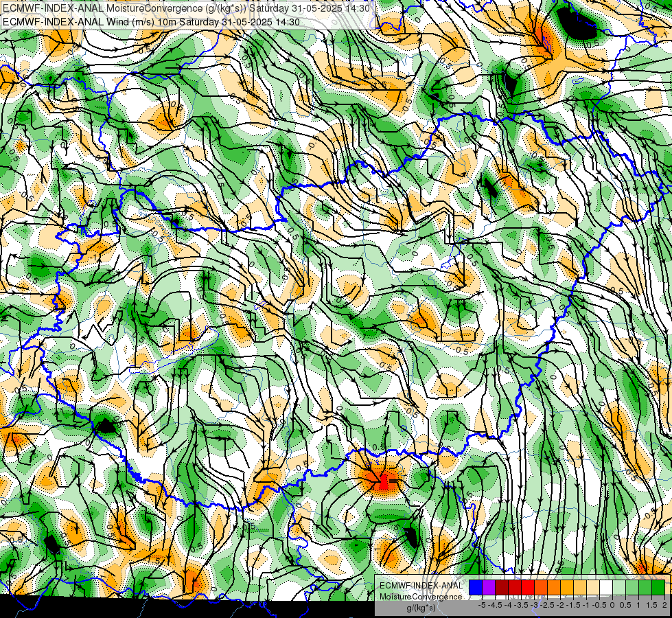Viewport: 672px width, 618px height.
Task: Select the -4.5 tick label on legend
Action: pyautogui.click(x=495, y=605)
